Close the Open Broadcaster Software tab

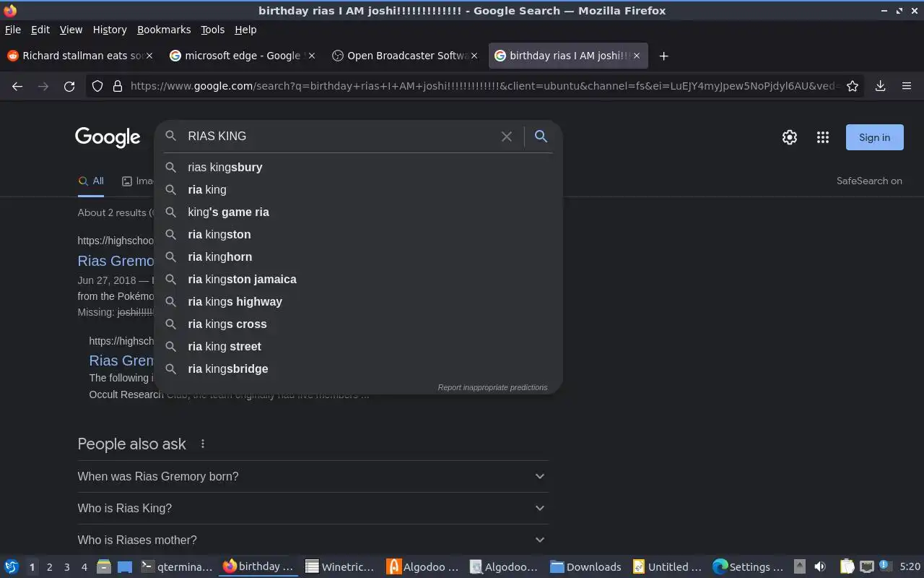point(474,56)
